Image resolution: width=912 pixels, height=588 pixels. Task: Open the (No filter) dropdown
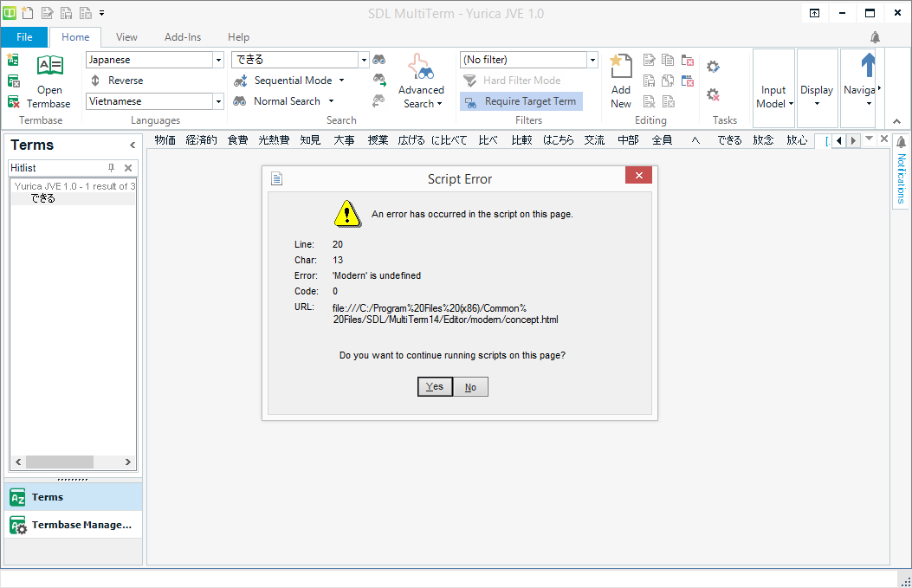point(592,60)
